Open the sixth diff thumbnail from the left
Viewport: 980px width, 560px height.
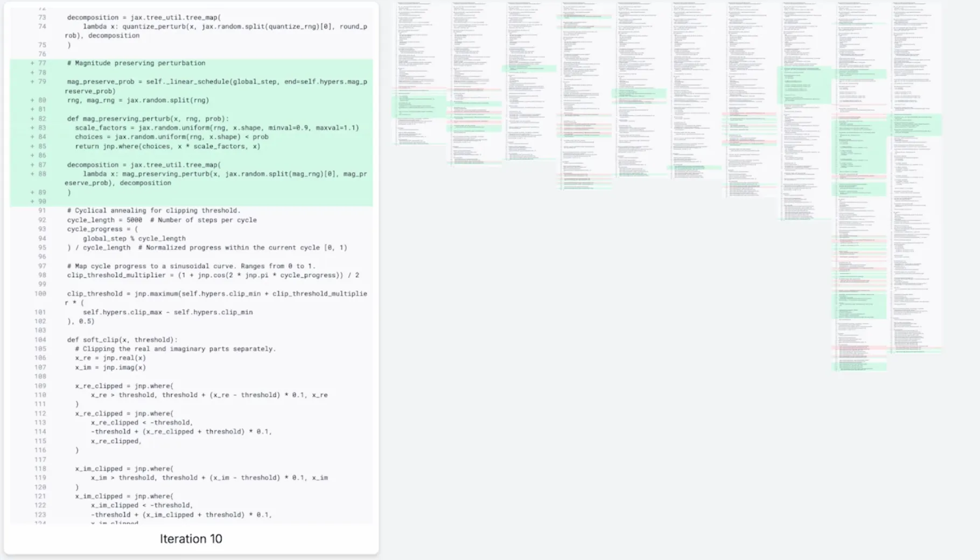(x=695, y=90)
